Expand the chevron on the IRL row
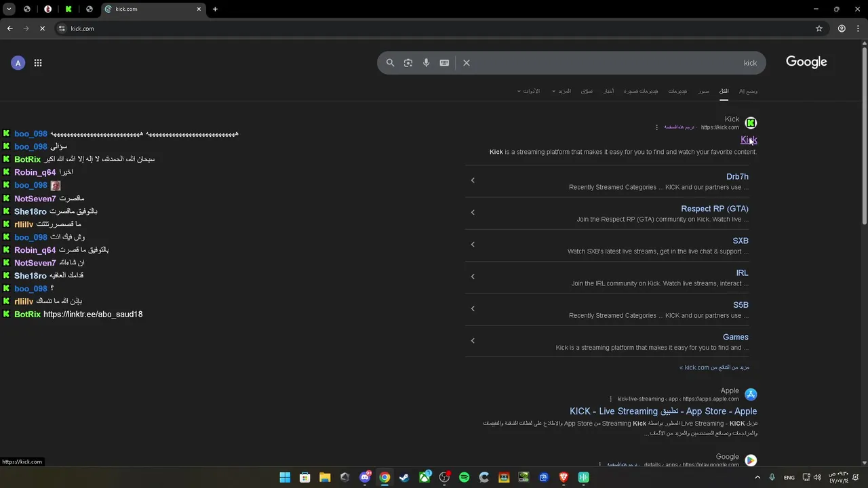This screenshot has width=868, height=488. tap(473, 277)
